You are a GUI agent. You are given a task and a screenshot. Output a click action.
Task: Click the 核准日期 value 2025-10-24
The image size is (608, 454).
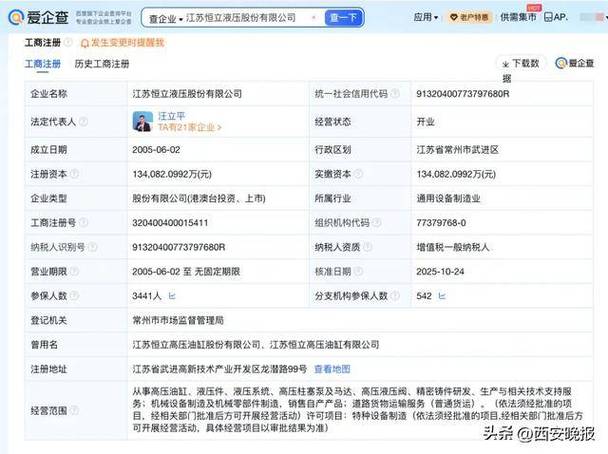click(x=440, y=272)
